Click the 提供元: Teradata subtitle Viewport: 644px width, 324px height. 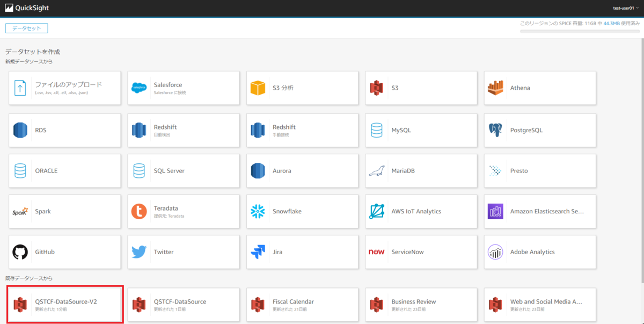tap(169, 216)
